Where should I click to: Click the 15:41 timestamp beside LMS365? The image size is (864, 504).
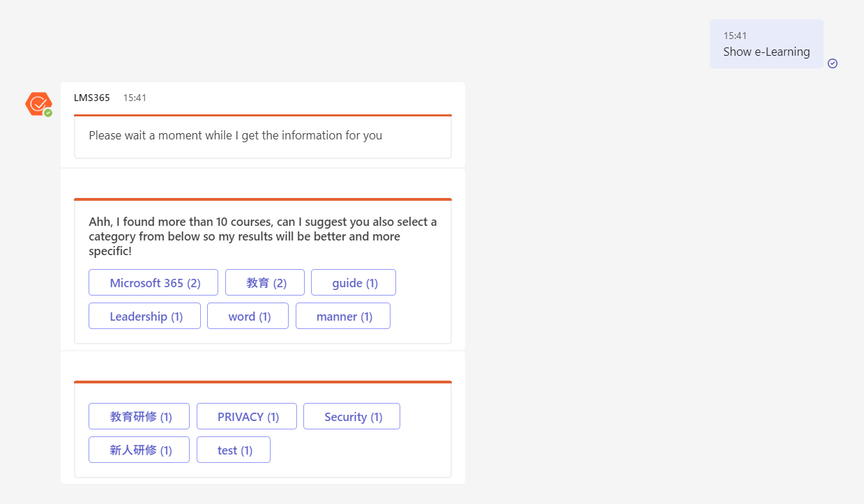pyautogui.click(x=135, y=98)
